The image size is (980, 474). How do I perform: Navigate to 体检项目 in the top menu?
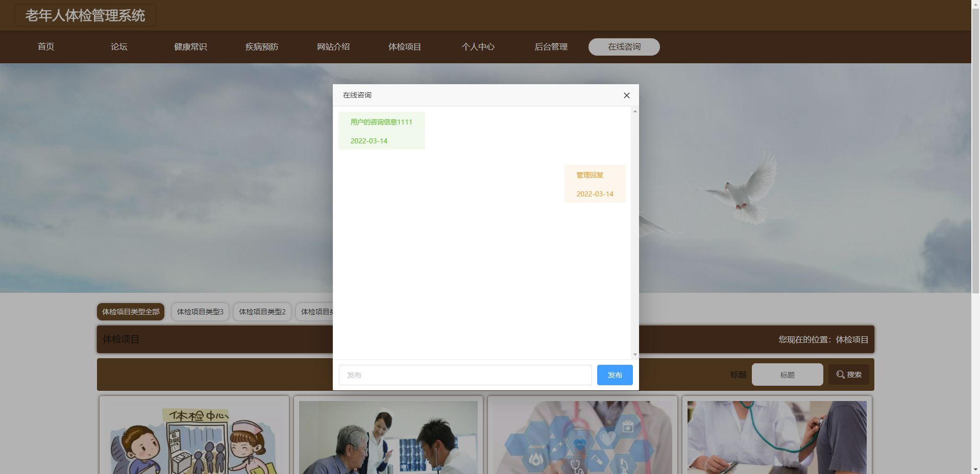405,47
